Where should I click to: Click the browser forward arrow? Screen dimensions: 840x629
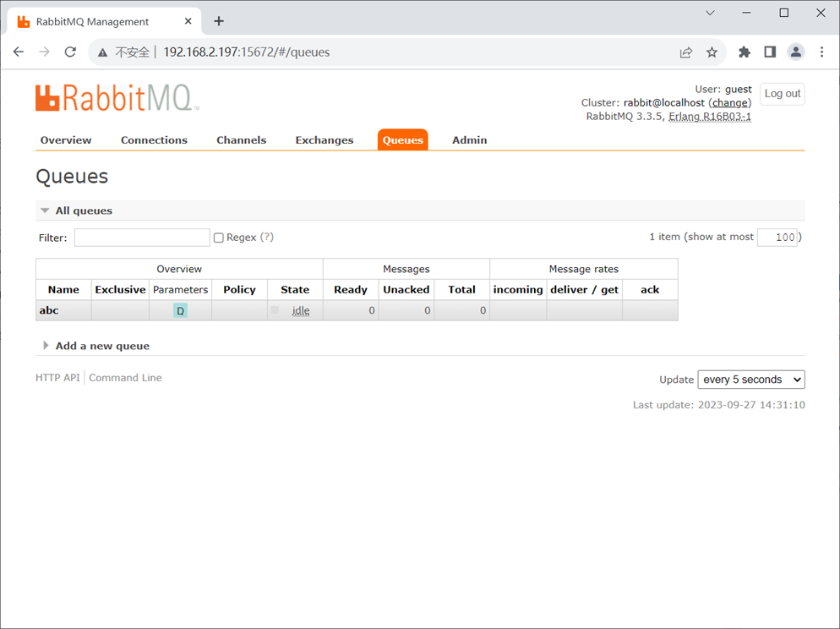pyautogui.click(x=45, y=52)
